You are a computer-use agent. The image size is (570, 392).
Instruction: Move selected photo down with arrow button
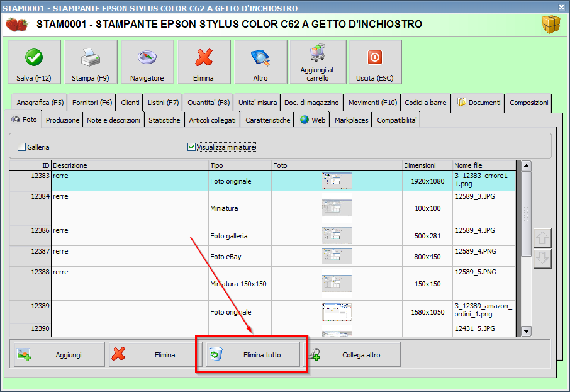(x=542, y=259)
